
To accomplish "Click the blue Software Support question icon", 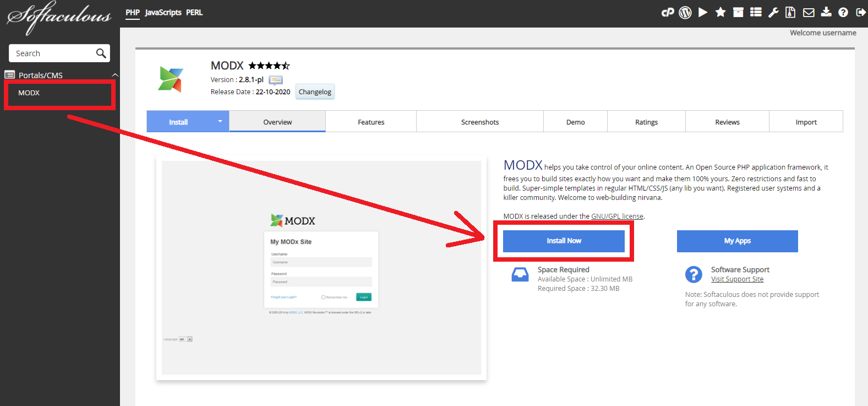I will pyautogui.click(x=694, y=274).
